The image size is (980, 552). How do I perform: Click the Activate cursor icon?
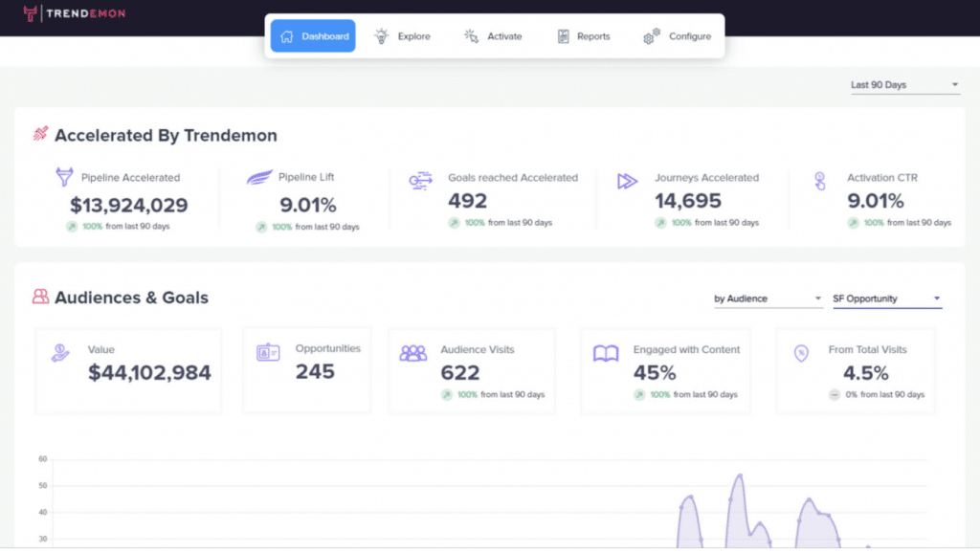point(471,36)
